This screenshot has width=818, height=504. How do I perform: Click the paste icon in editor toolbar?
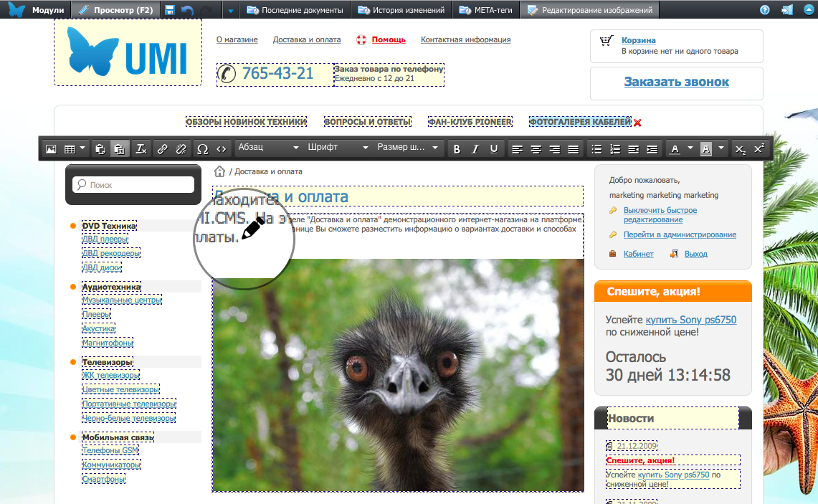click(100, 149)
